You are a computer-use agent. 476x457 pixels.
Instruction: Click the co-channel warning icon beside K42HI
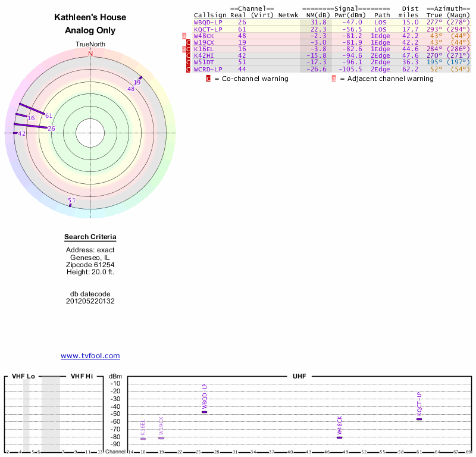pos(189,55)
